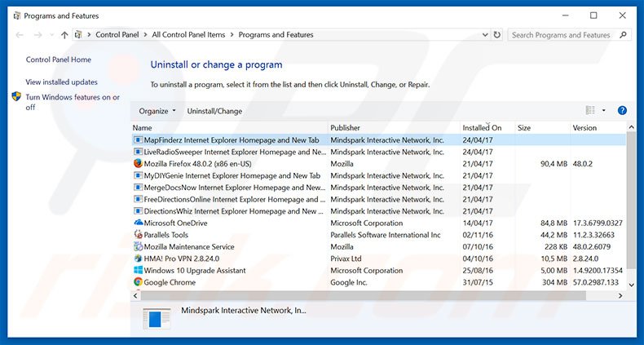Open View installed updates link
The width and height of the screenshot is (644, 345).
coord(62,82)
